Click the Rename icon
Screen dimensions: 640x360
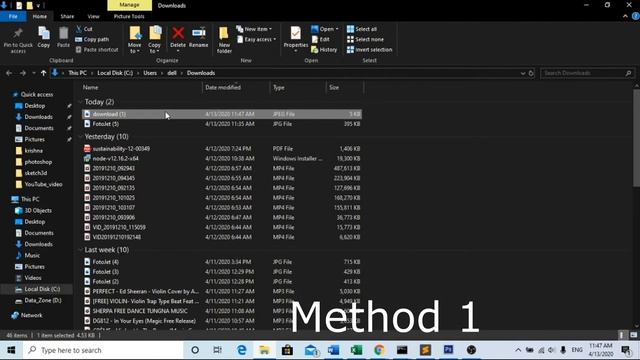(199, 33)
